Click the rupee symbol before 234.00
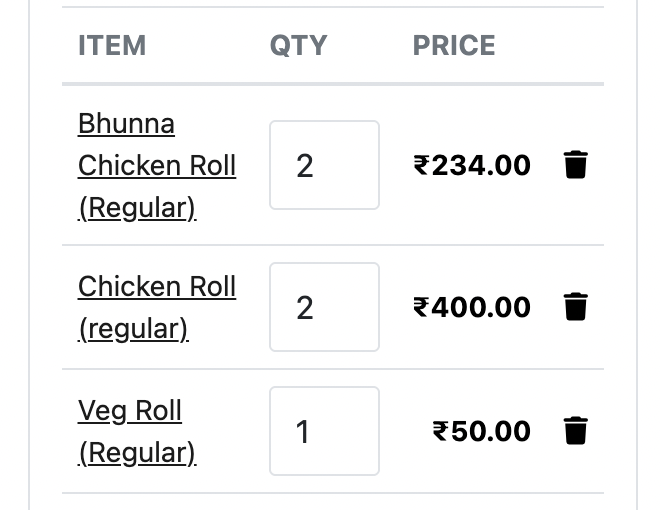The height and width of the screenshot is (510, 660). point(421,165)
